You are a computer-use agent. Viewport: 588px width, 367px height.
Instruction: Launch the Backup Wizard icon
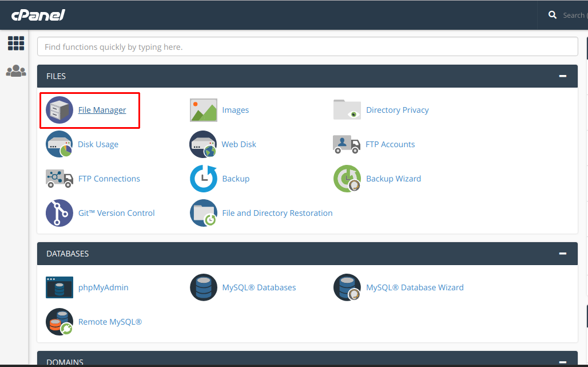pos(347,178)
